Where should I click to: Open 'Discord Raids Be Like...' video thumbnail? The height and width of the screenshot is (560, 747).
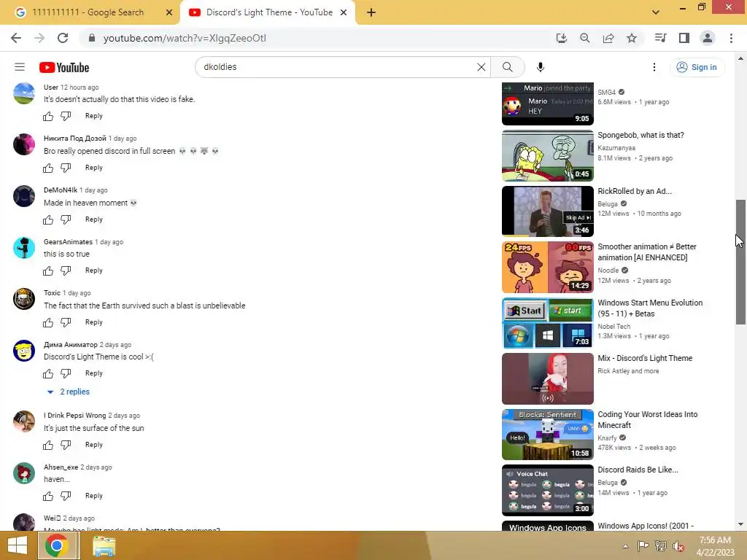pos(548,491)
